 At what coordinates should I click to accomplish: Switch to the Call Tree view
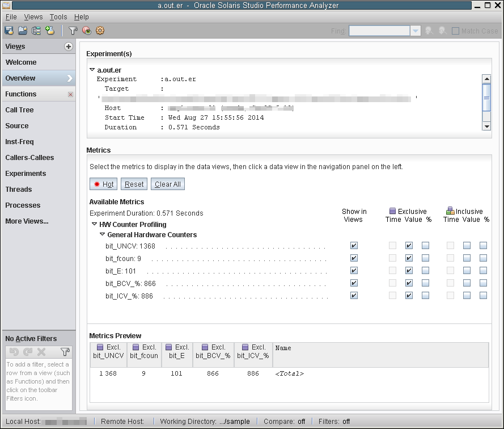pos(39,110)
